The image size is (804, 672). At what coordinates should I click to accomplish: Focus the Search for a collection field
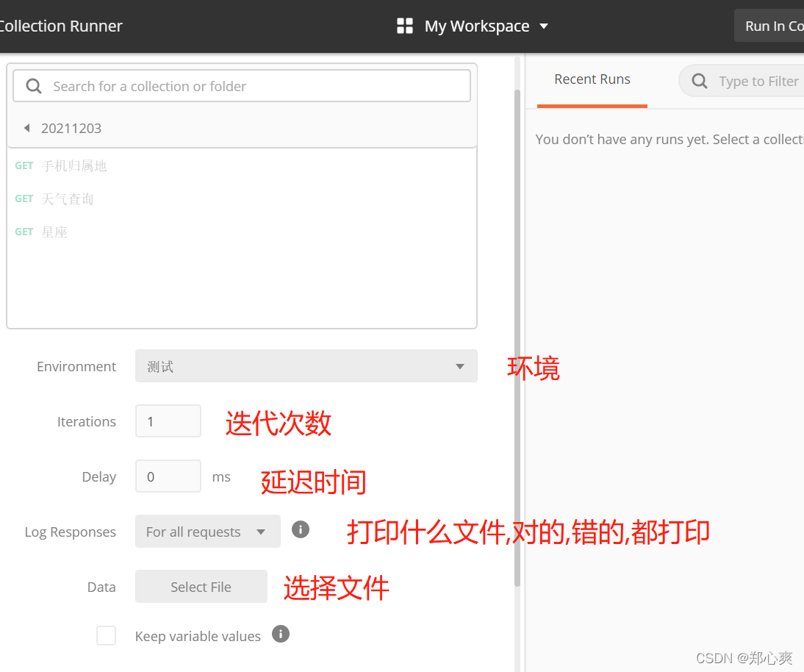[242, 86]
